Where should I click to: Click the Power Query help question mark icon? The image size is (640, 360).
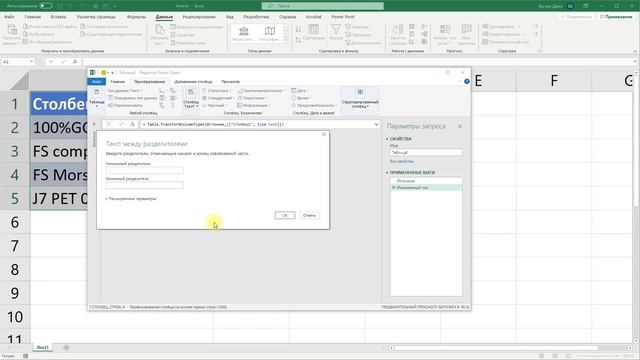pos(467,81)
